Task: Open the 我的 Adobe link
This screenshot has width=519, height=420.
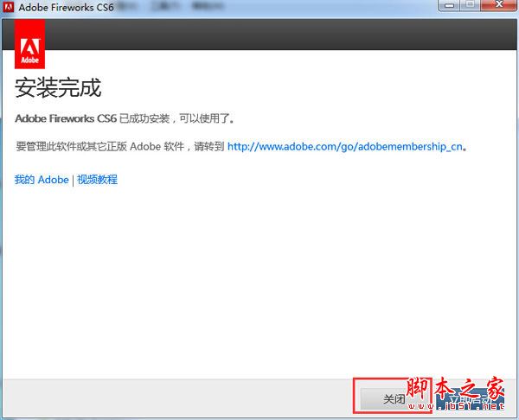Action: tap(42, 180)
